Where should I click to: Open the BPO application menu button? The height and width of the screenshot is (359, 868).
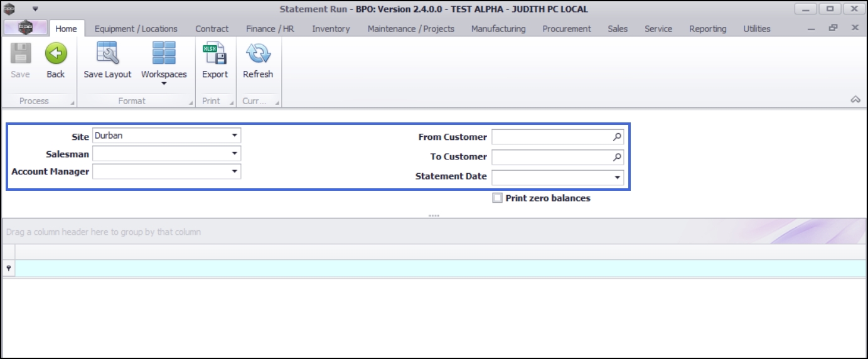26,28
